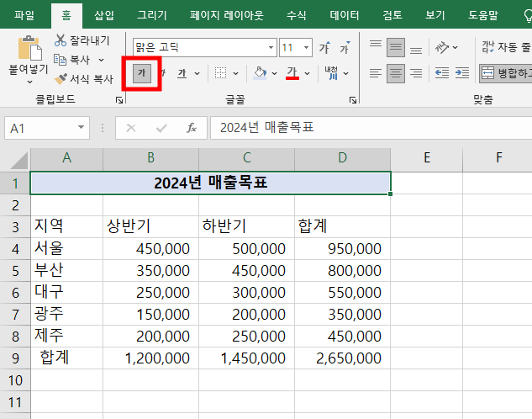Apply fill color bucket
This screenshot has width=532, height=419.
click(x=261, y=73)
